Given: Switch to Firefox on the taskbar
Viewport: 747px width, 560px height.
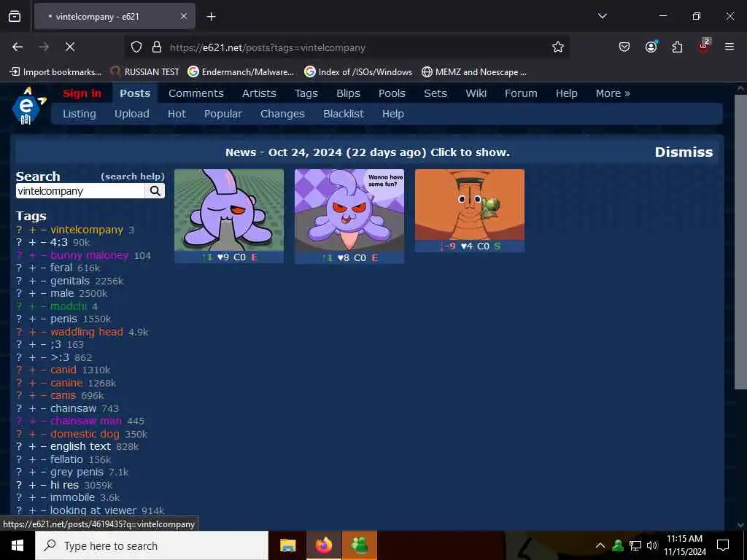Looking at the screenshot, I should [323, 545].
